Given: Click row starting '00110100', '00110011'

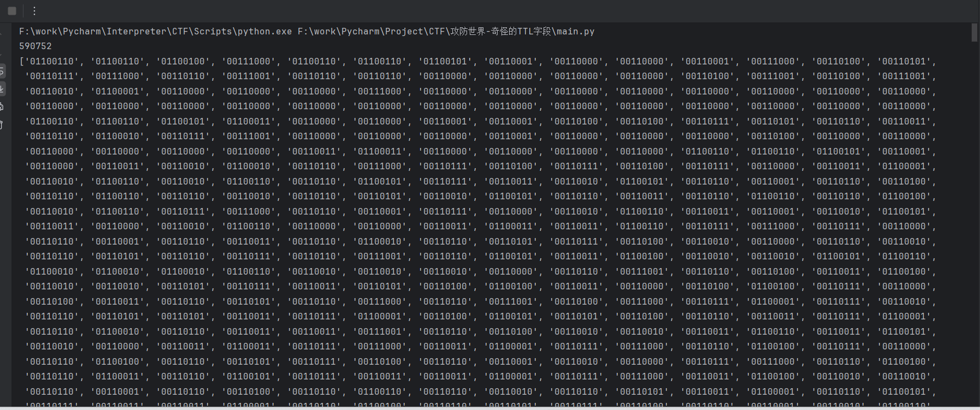Looking at the screenshot, I should [x=481, y=302].
